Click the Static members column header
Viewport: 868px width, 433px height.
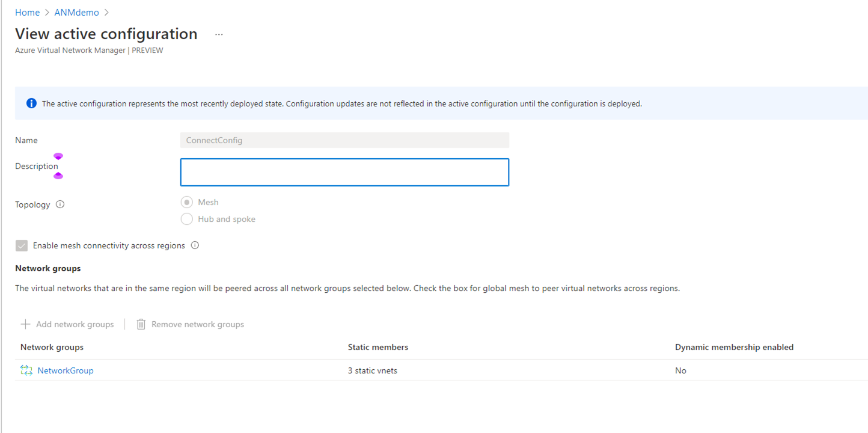[x=377, y=347]
